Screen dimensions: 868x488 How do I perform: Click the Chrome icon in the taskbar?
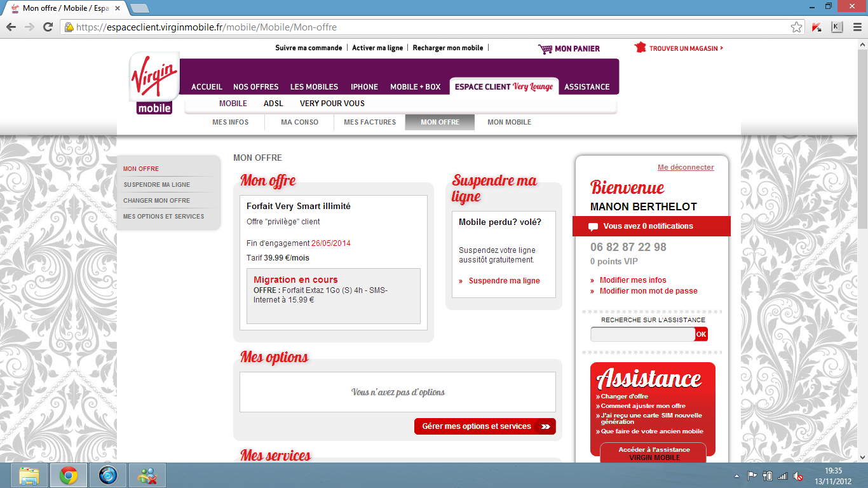[69, 475]
